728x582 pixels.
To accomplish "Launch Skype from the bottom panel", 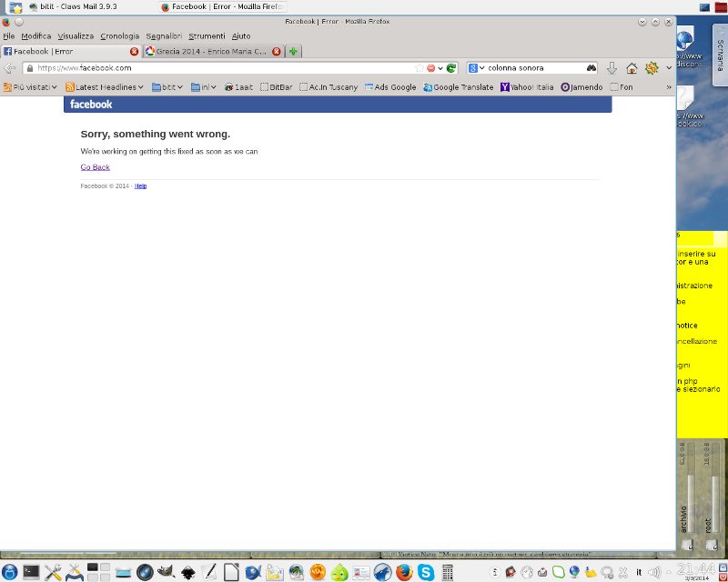I will [426, 572].
